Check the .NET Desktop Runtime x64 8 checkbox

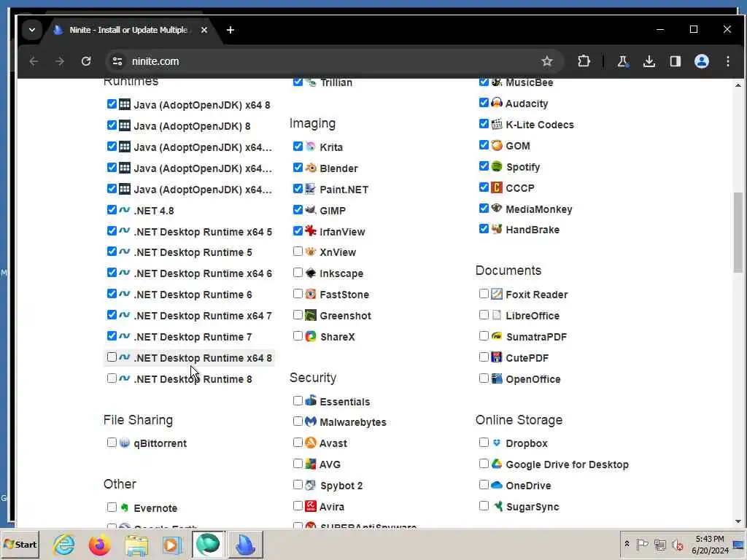112,357
